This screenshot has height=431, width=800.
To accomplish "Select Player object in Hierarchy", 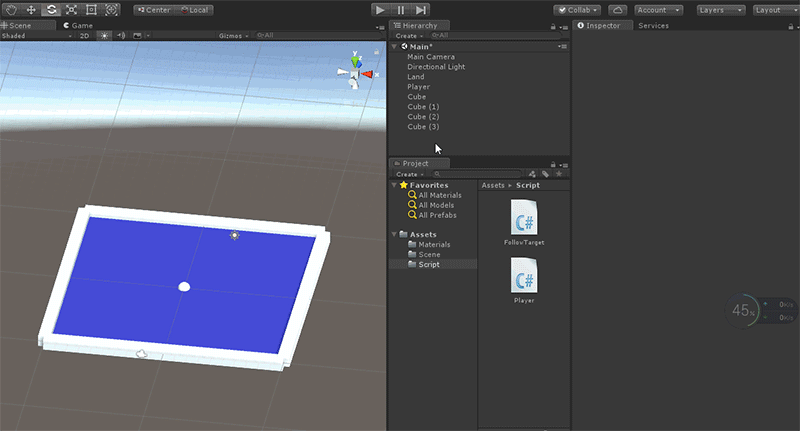I will (x=418, y=87).
